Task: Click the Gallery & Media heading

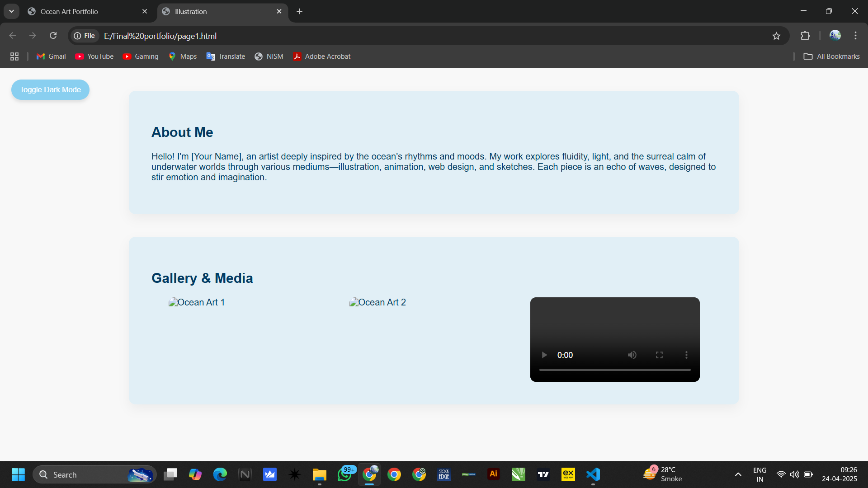Action: (x=202, y=278)
